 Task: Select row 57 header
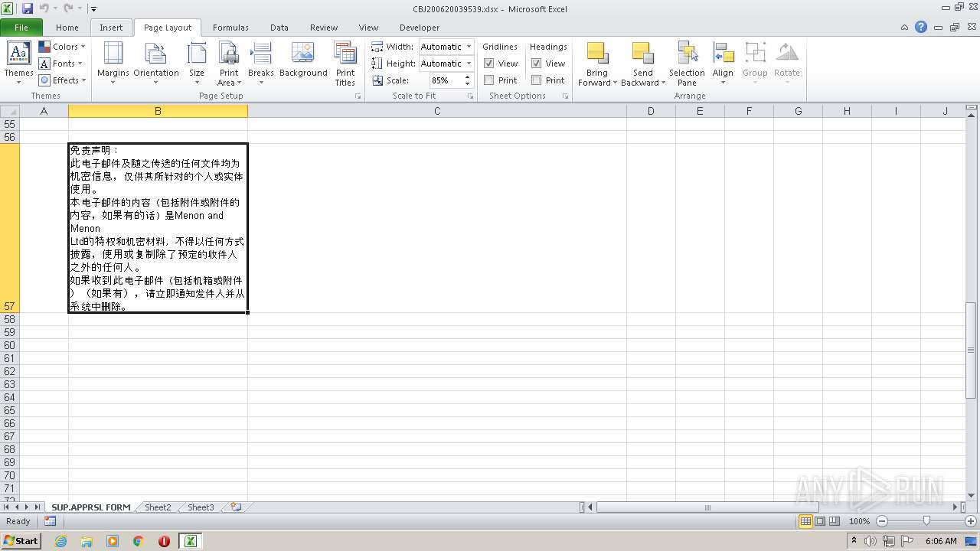coord(9,227)
